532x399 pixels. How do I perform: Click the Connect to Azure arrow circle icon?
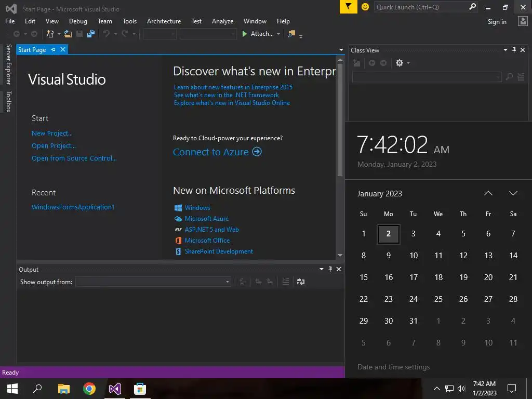coord(257,152)
